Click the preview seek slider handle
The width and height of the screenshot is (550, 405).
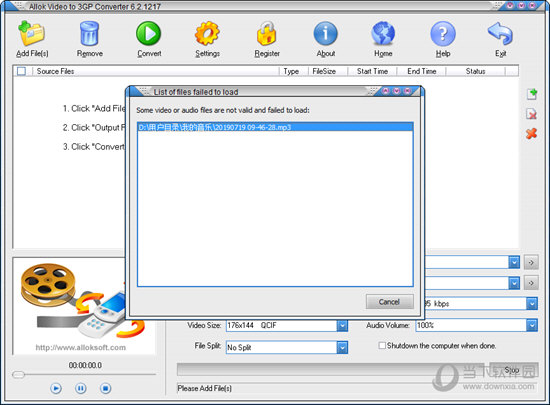18,374
